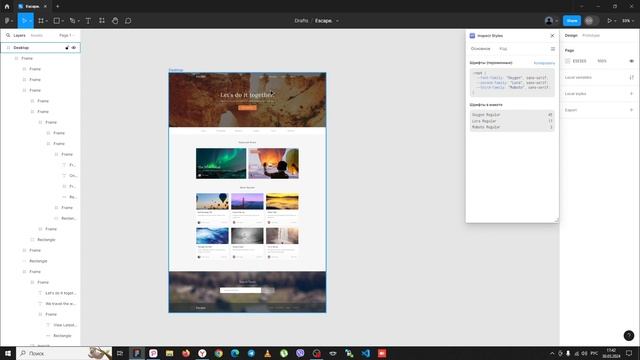Switch to the Assets tab
Viewport: 640px width, 360px height.
click(37, 36)
